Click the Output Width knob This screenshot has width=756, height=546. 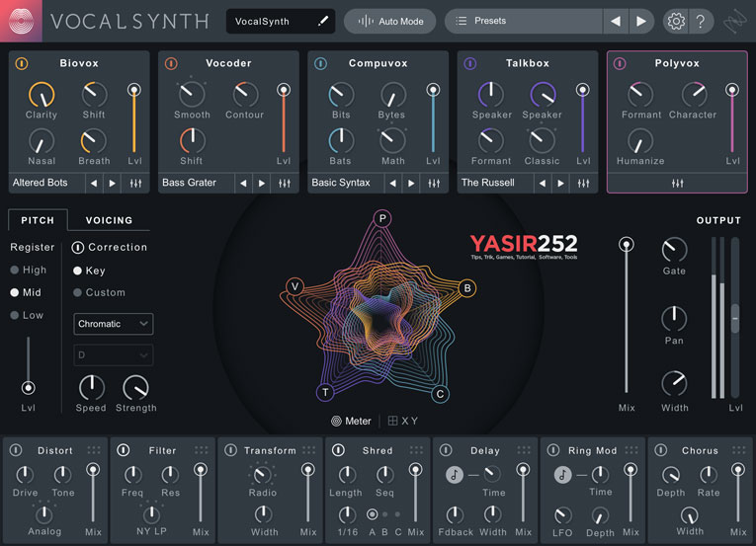click(x=674, y=384)
